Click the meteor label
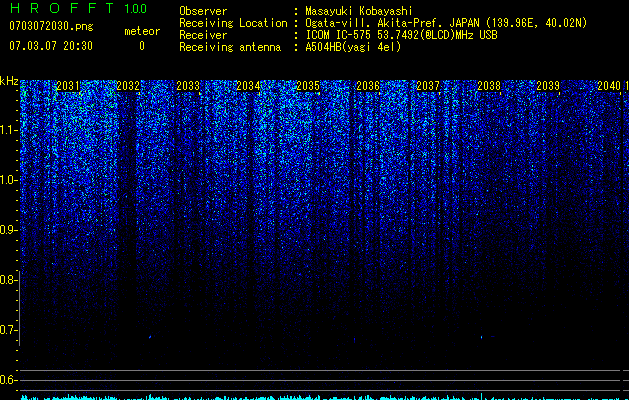 click(x=142, y=31)
